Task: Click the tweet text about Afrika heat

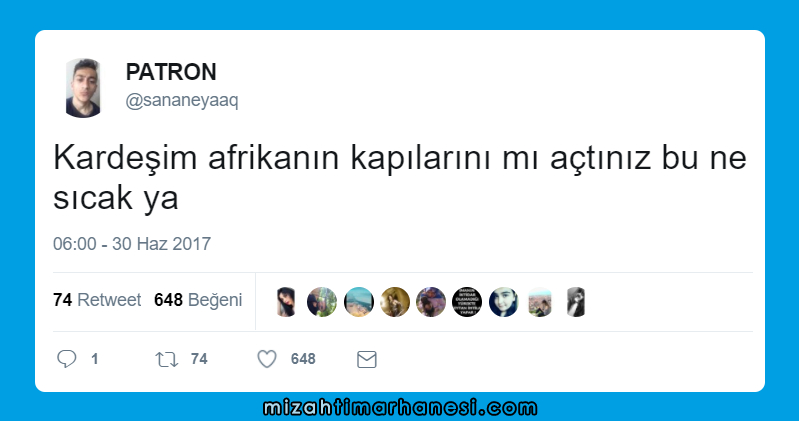Action: tap(400, 177)
